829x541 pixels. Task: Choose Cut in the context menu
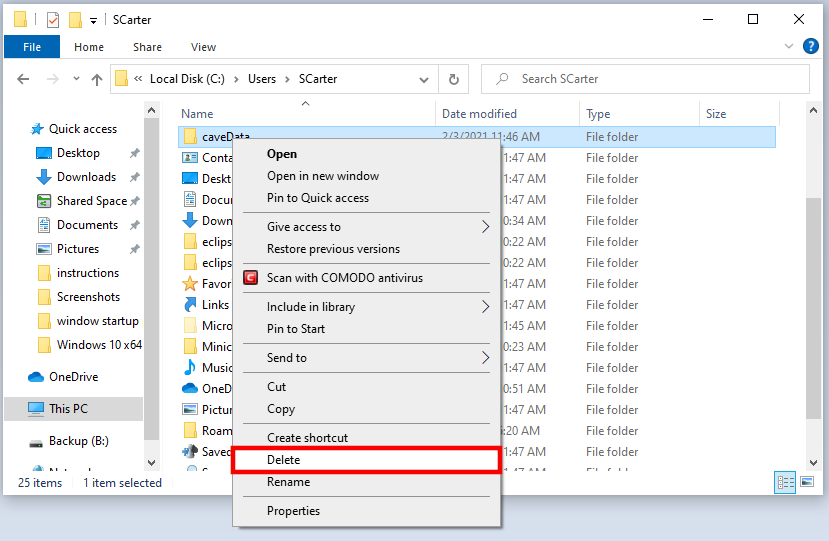366,387
